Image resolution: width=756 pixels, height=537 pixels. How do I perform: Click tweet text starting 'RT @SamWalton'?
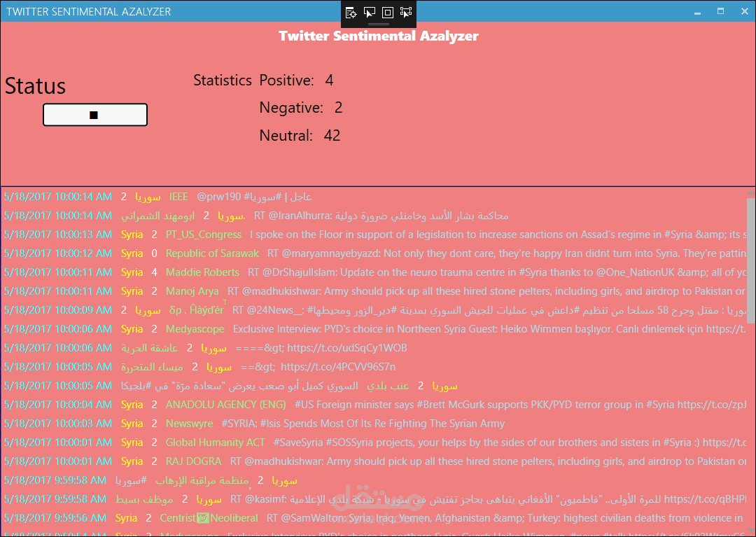point(506,518)
